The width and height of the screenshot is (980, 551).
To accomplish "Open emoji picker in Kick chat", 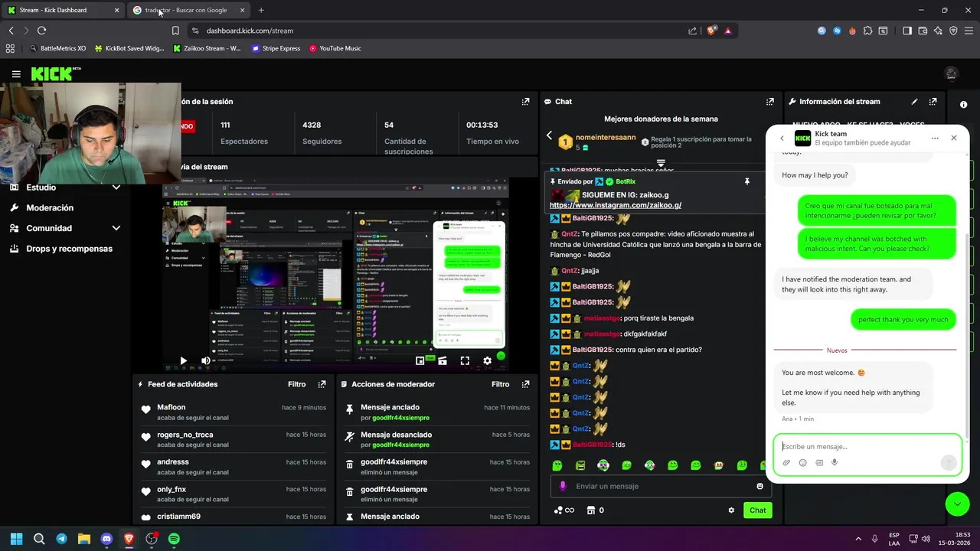I will click(759, 486).
